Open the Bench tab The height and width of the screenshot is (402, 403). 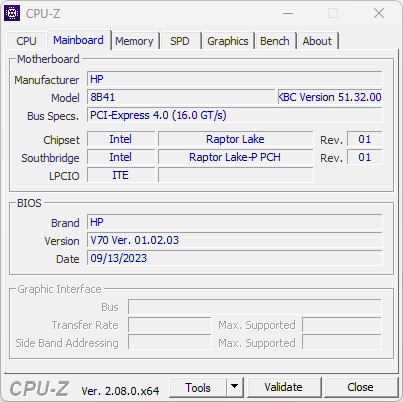click(275, 41)
